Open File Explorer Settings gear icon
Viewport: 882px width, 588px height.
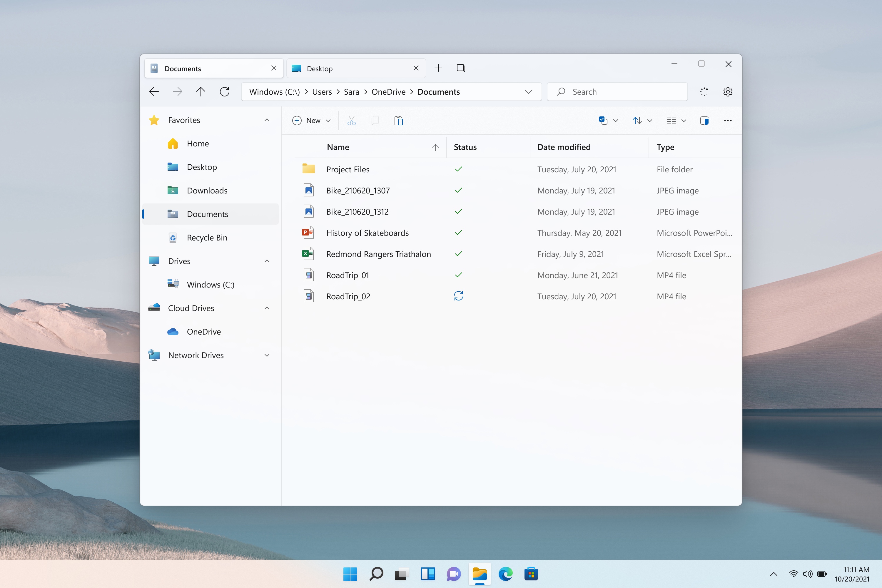(728, 91)
